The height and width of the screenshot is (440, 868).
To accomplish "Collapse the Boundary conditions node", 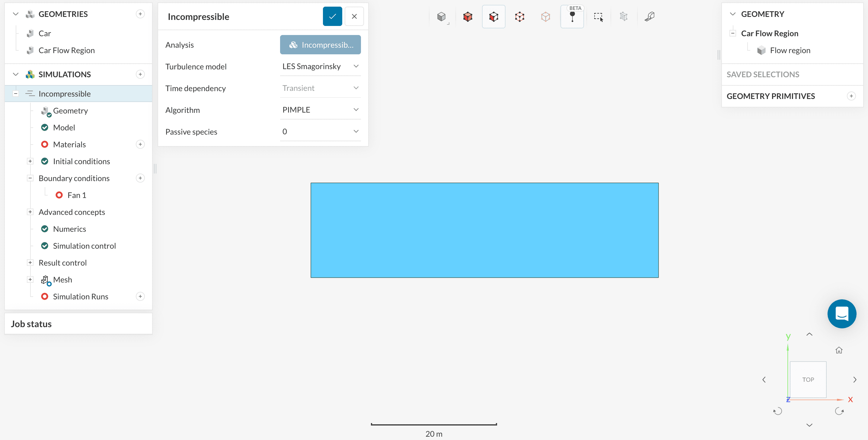I will click(x=30, y=178).
